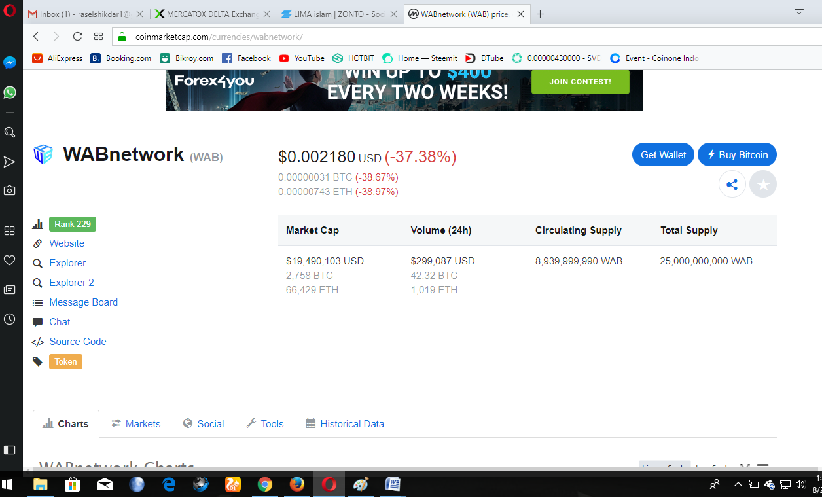Open the Booking.com bookmark
The width and height of the screenshot is (822, 504).
121,58
